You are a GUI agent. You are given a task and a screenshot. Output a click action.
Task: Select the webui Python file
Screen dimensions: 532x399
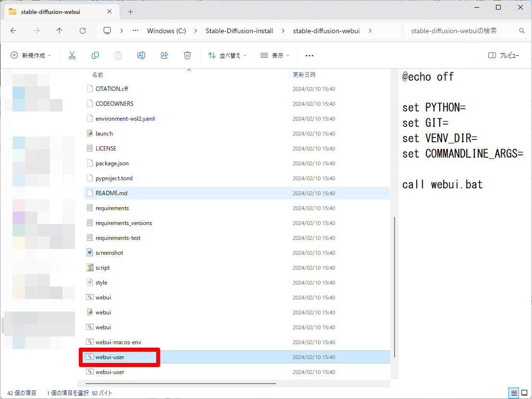[237, 312]
